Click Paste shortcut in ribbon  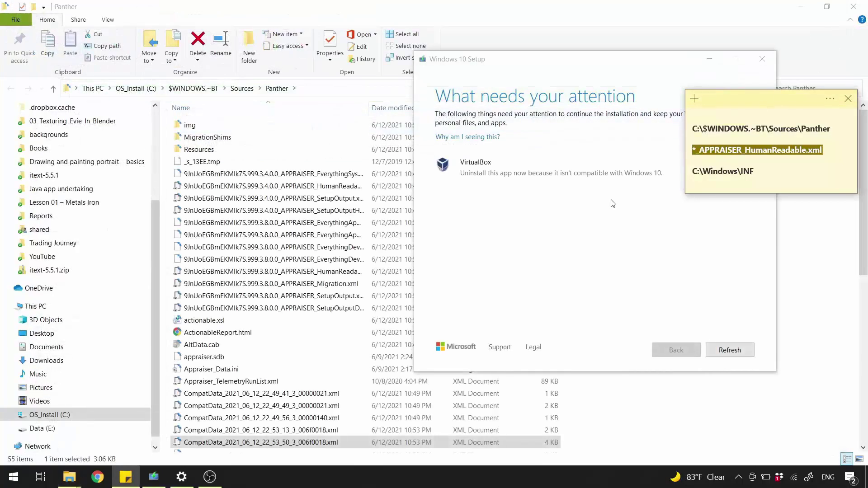point(108,57)
